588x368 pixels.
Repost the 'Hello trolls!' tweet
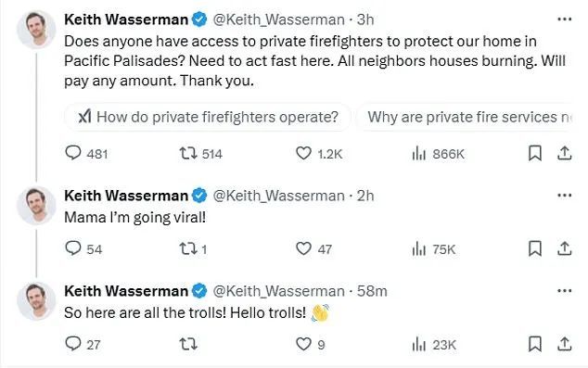(x=188, y=344)
